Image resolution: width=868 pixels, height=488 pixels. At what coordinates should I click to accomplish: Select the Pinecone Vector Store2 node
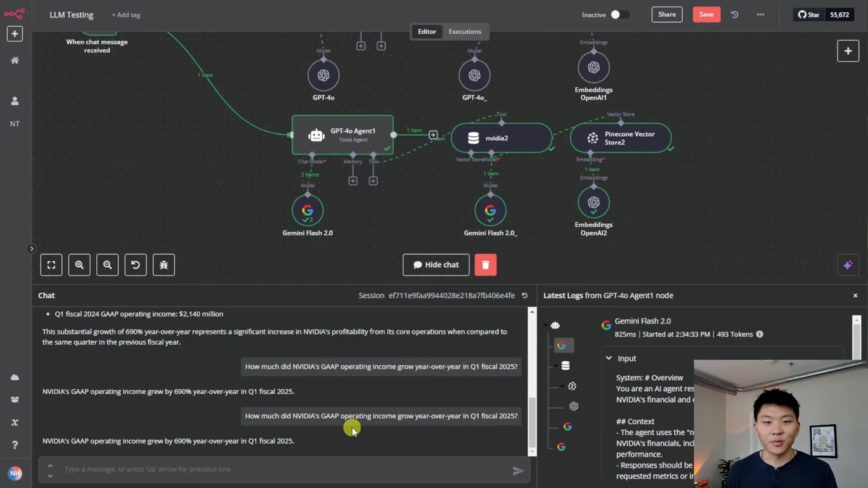pyautogui.click(x=621, y=138)
